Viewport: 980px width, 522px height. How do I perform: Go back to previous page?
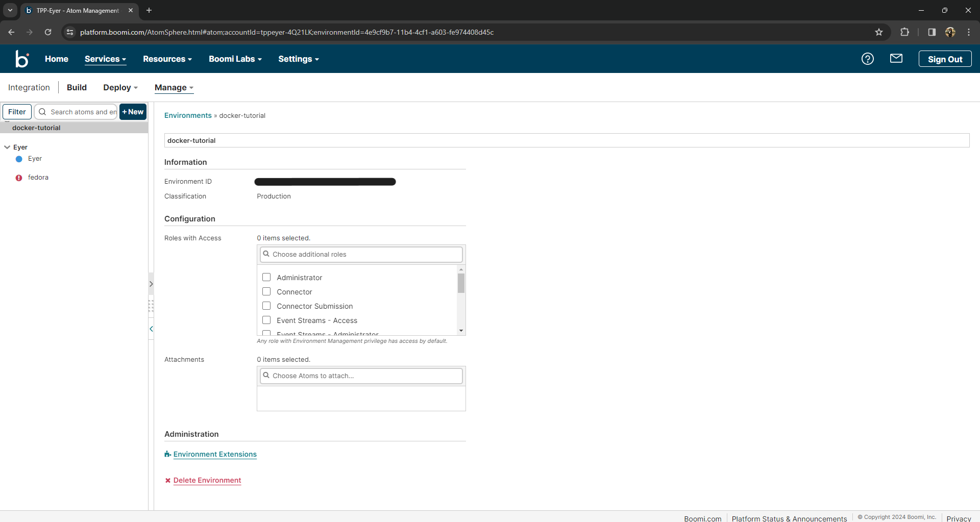point(11,32)
